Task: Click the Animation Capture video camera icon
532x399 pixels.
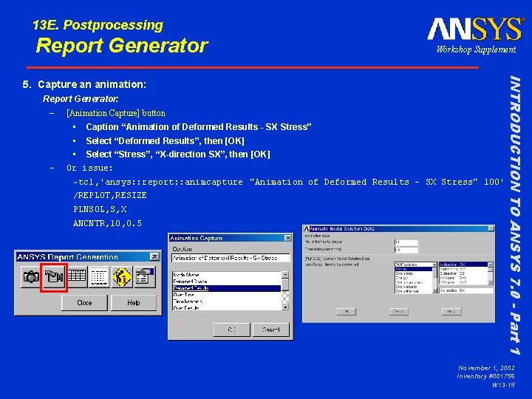Action: click(54, 277)
